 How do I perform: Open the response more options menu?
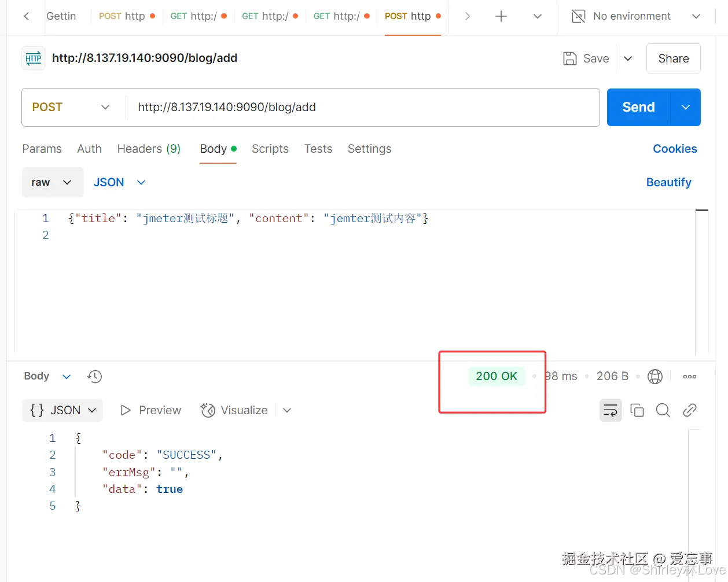pos(689,377)
